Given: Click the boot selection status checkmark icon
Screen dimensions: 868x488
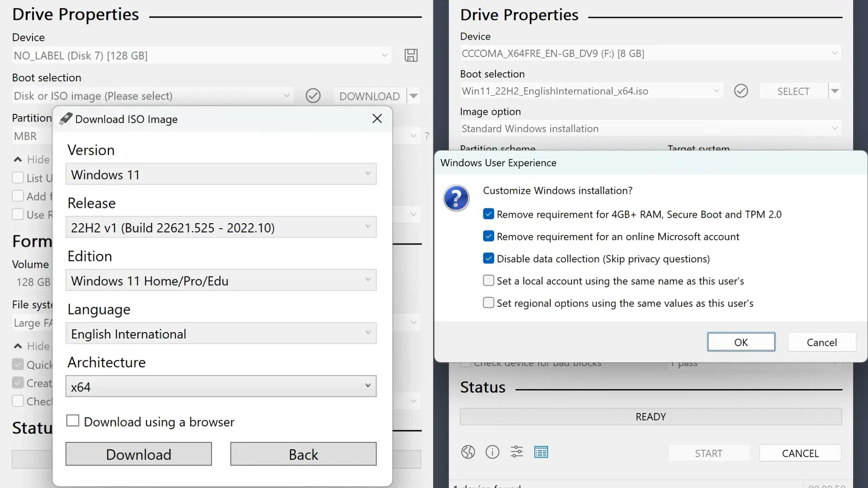Looking at the screenshot, I should 313,95.
